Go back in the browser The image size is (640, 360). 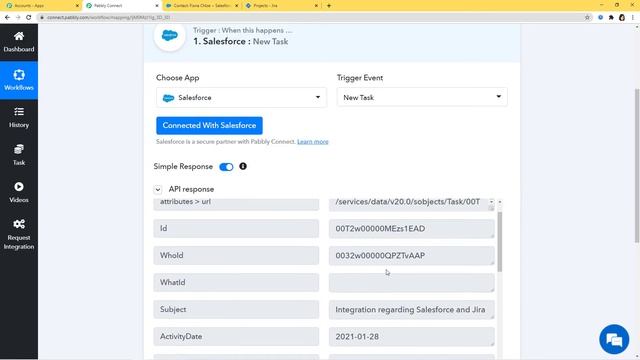tap(7, 18)
